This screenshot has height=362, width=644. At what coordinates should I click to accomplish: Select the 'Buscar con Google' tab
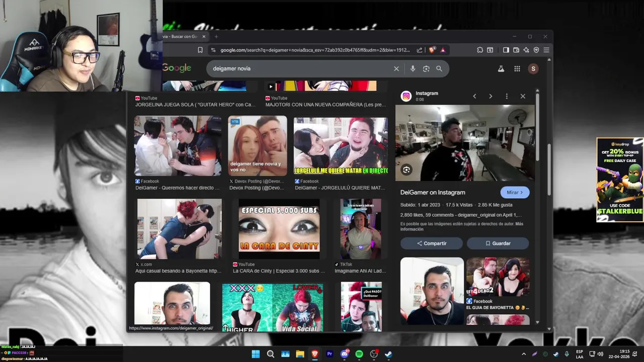point(181,36)
